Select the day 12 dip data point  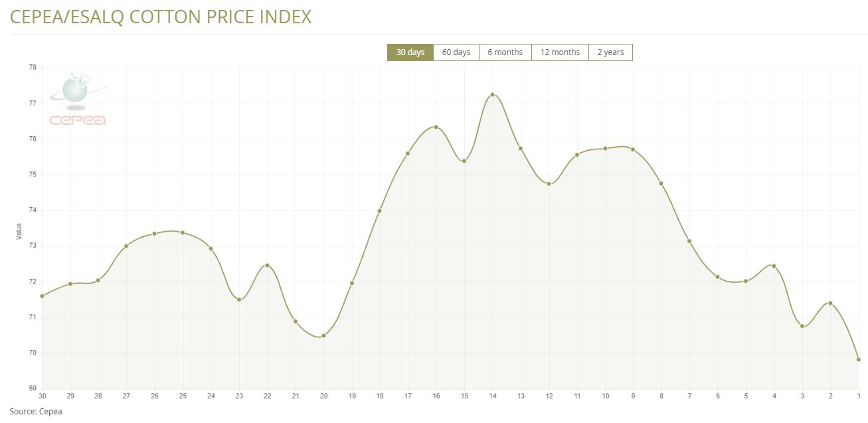coord(549,184)
